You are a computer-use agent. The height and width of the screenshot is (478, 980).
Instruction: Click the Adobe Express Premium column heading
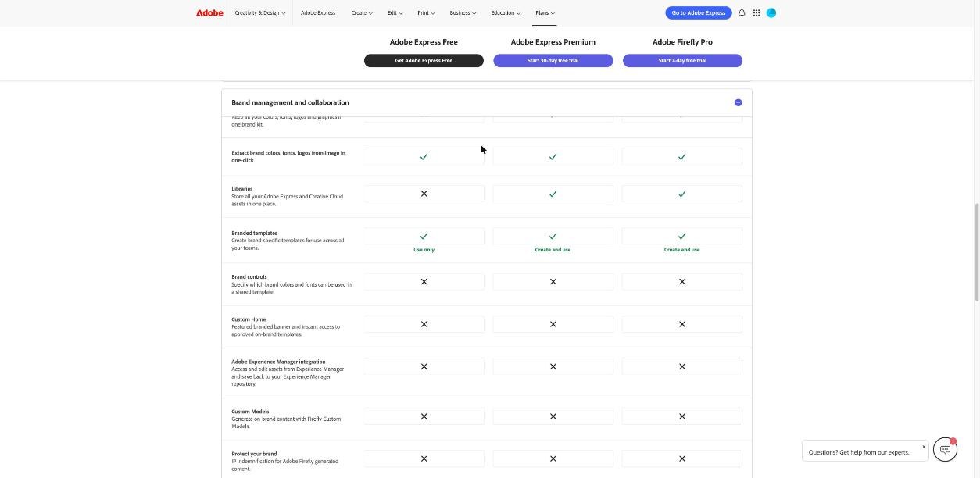click(553, 42)
